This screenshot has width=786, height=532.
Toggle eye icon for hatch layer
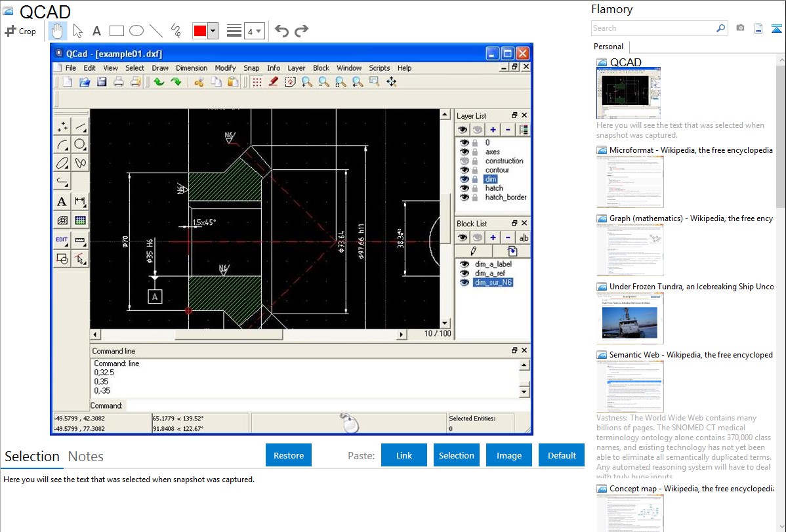tap(464, 188)
